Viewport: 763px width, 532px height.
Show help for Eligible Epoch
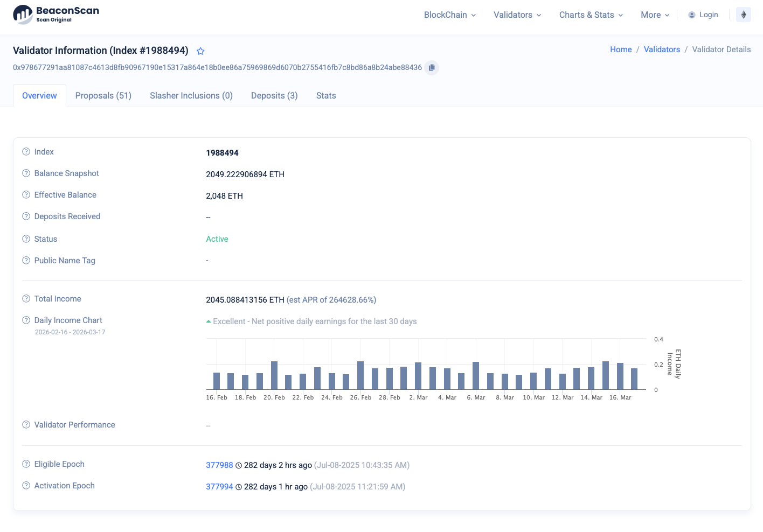click(x=26, y=464)
